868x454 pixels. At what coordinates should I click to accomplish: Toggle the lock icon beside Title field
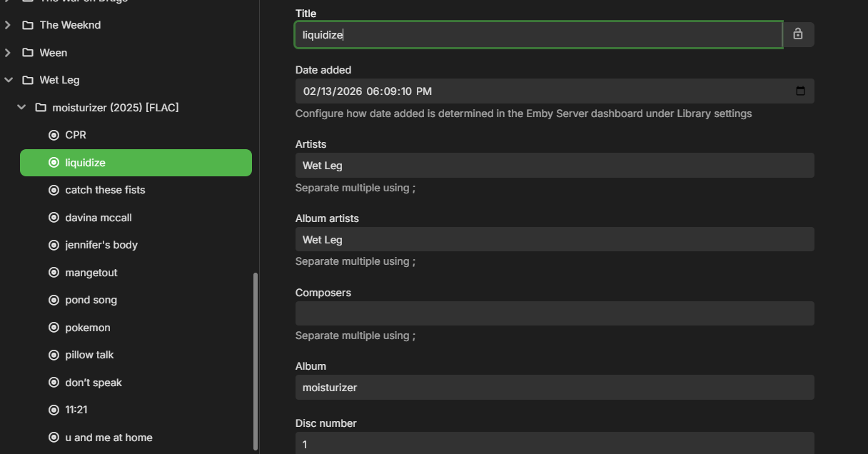(798, 34)
